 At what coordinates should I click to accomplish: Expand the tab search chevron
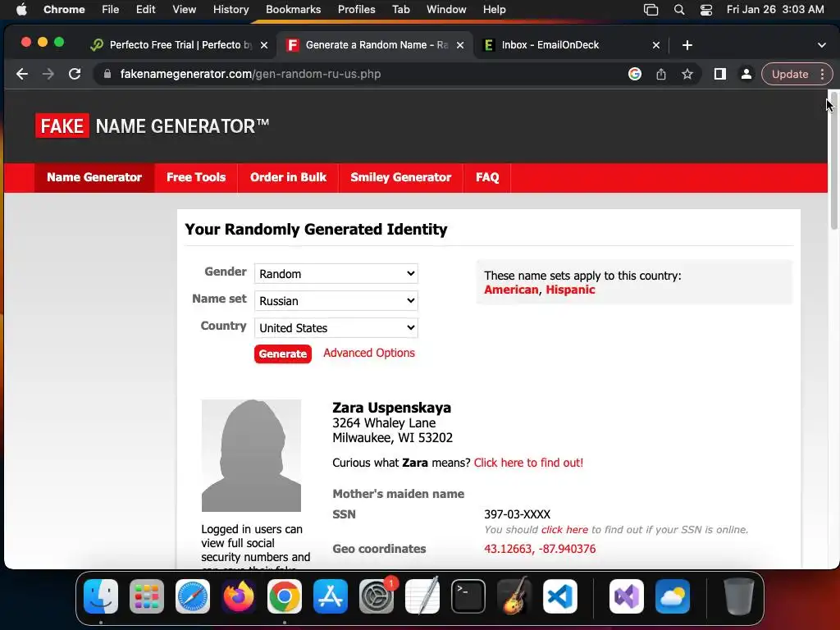click(822, 45)
